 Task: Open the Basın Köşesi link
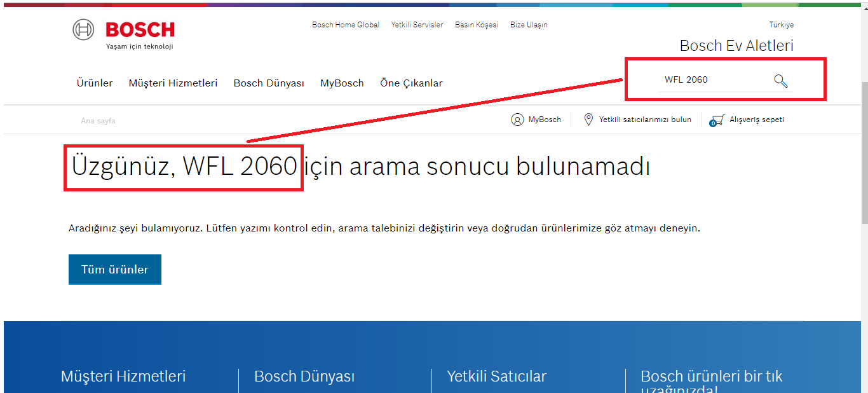(477, 25)
